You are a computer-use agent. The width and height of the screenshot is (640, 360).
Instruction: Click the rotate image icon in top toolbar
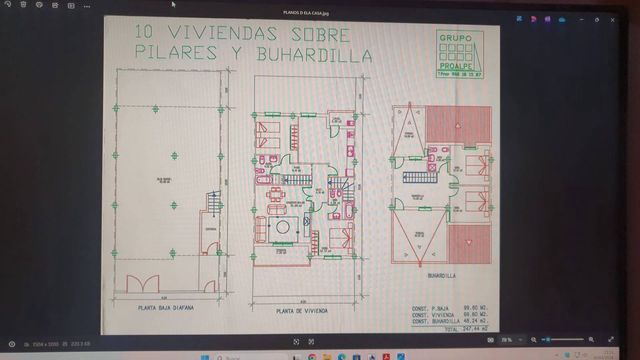[7, 4]
